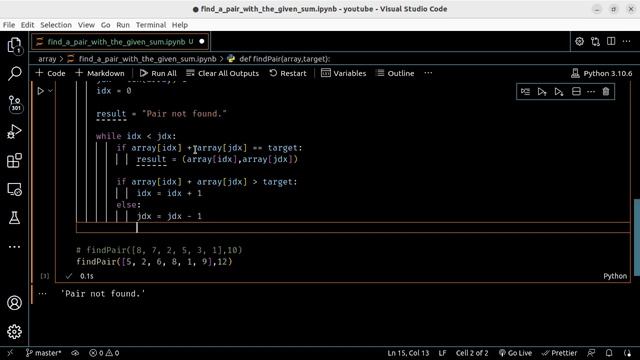Select the find_a_pair_with_the_given_sum.ipynb tab
Image resolution: width=640 pixels, height=360 pixels.
120,42
